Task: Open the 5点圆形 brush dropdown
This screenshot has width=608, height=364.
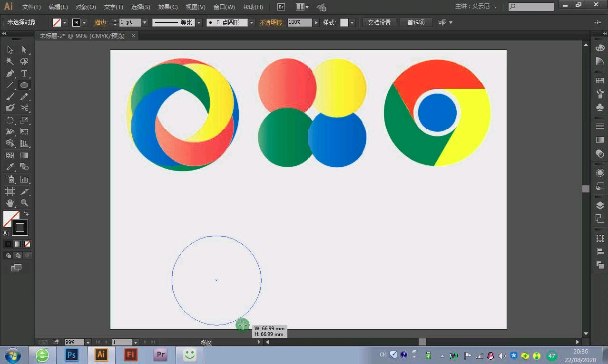Action: click(x=252, y=22)
